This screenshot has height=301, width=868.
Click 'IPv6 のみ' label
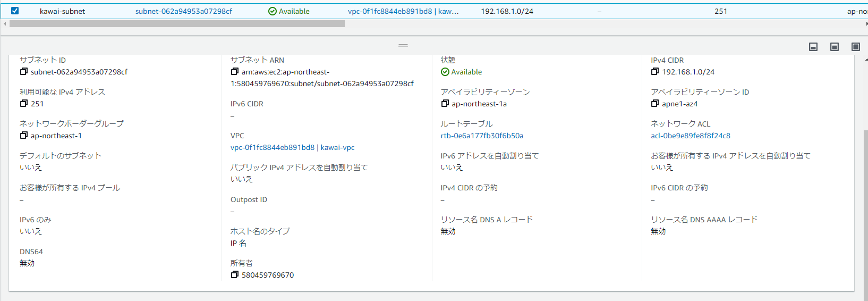coord(36,220)
